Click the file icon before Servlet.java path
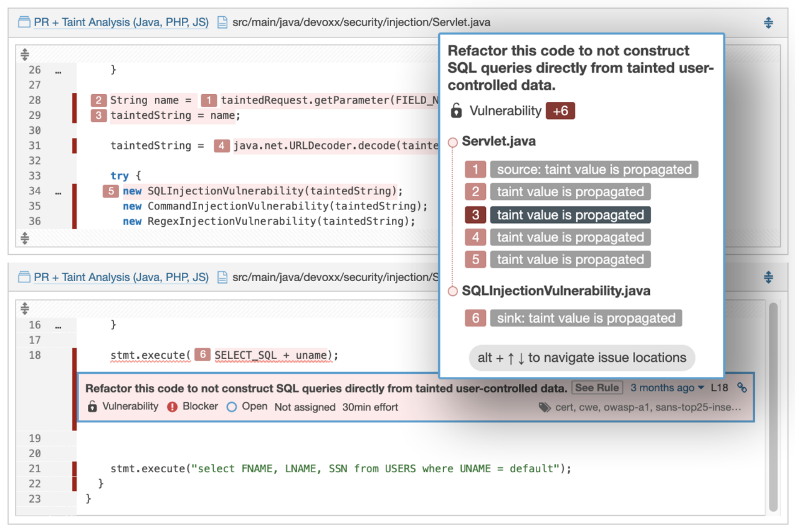Screen dimensions: 795x532 point(222,22)
